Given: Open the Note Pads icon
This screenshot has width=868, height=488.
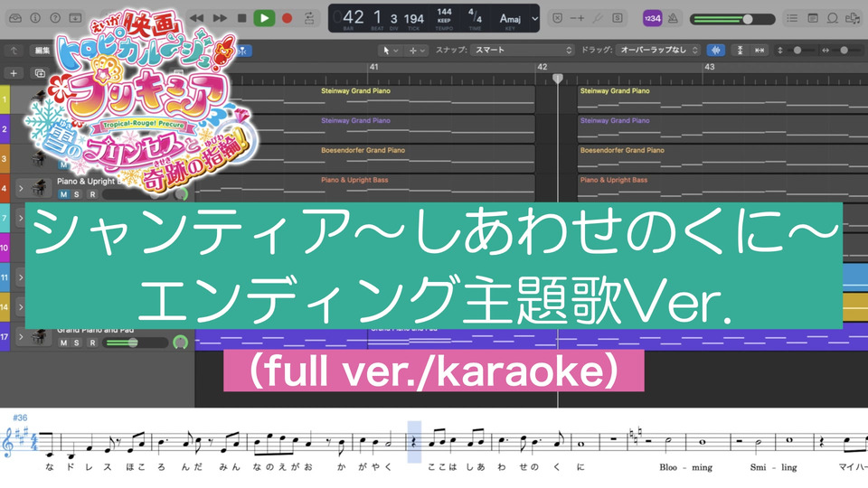Looking at the screenshot, I should pos(812,18).
